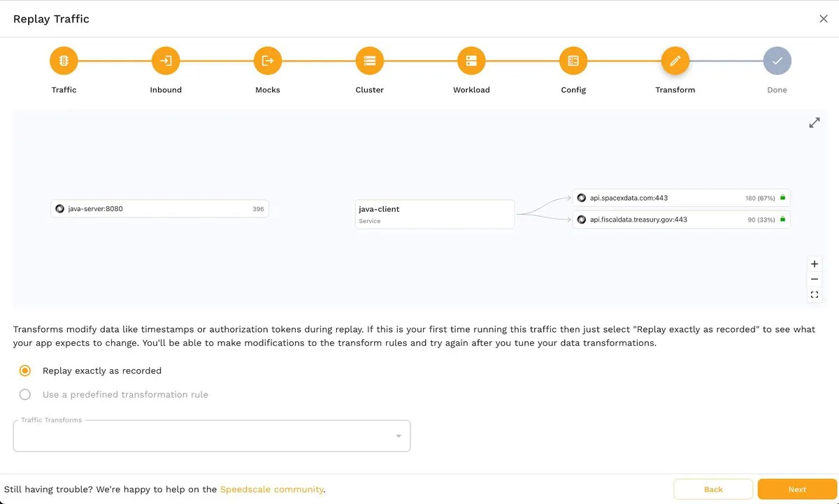The image size is (839, 504).
Task: Click the Next button
Action: [797, 489]
